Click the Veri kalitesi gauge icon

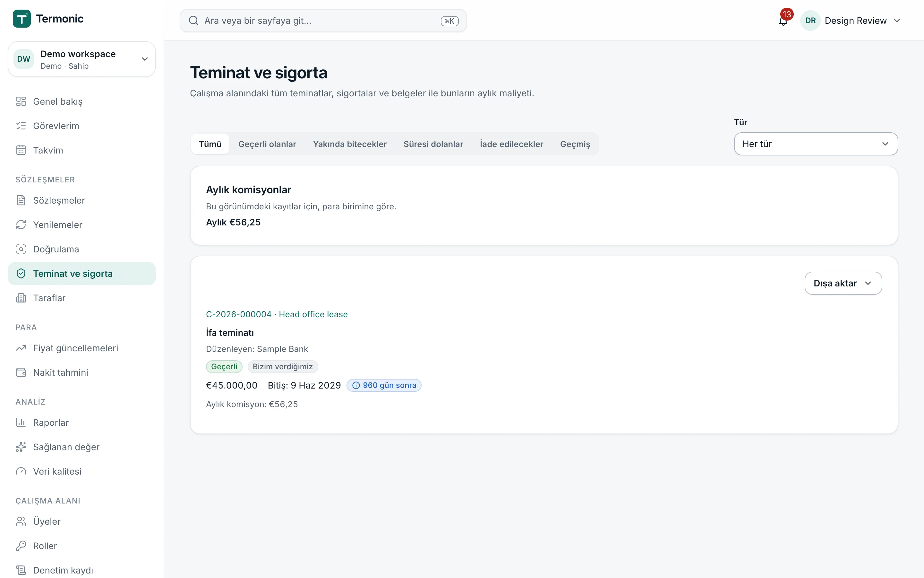[21, 472]
